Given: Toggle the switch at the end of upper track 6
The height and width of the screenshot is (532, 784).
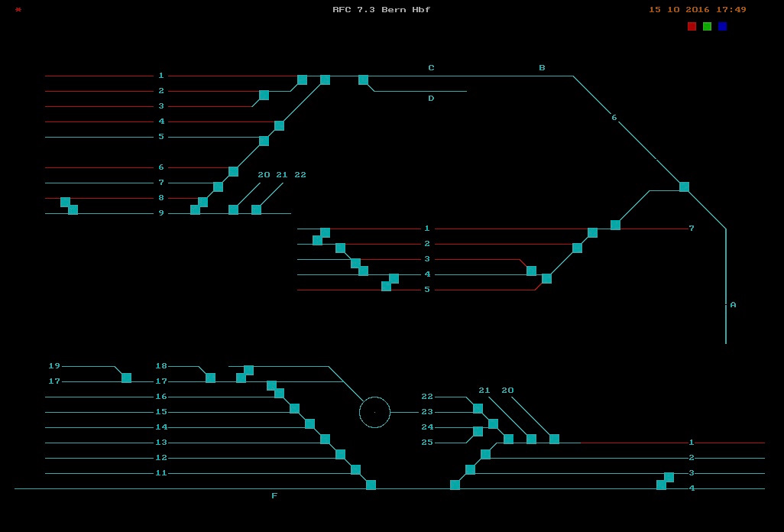Looking at the screenshot, I should (x=233, y=171).
